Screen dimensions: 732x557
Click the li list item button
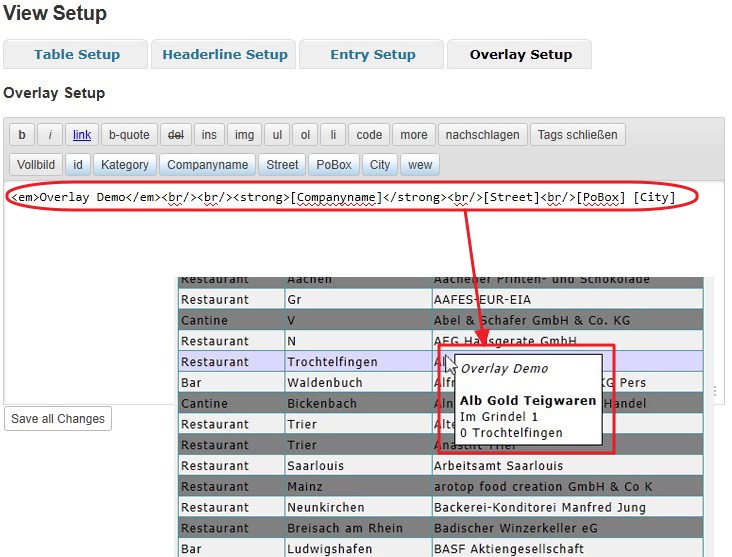click(333, 135)
